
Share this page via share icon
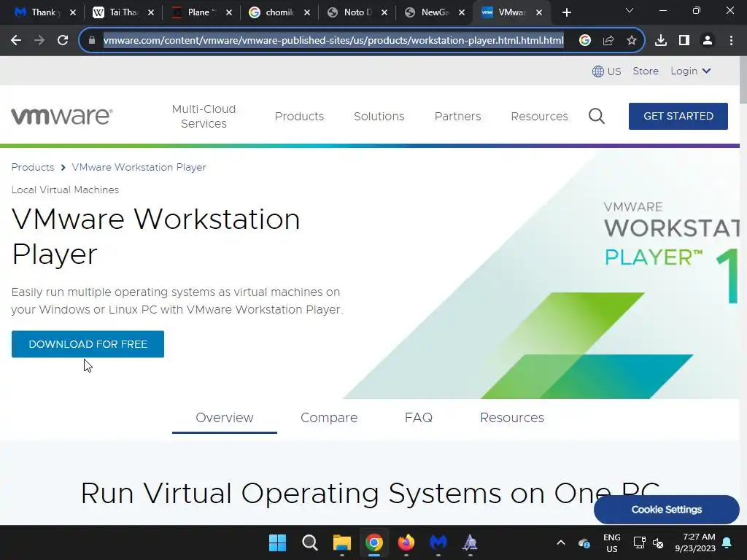[x=608, y=41]
